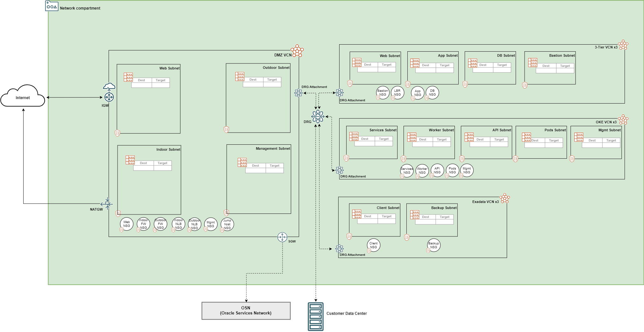Viewport: 644px width, 332px height.
Task: Click security list icon of Backup Subnet
Action: (407, 237)
